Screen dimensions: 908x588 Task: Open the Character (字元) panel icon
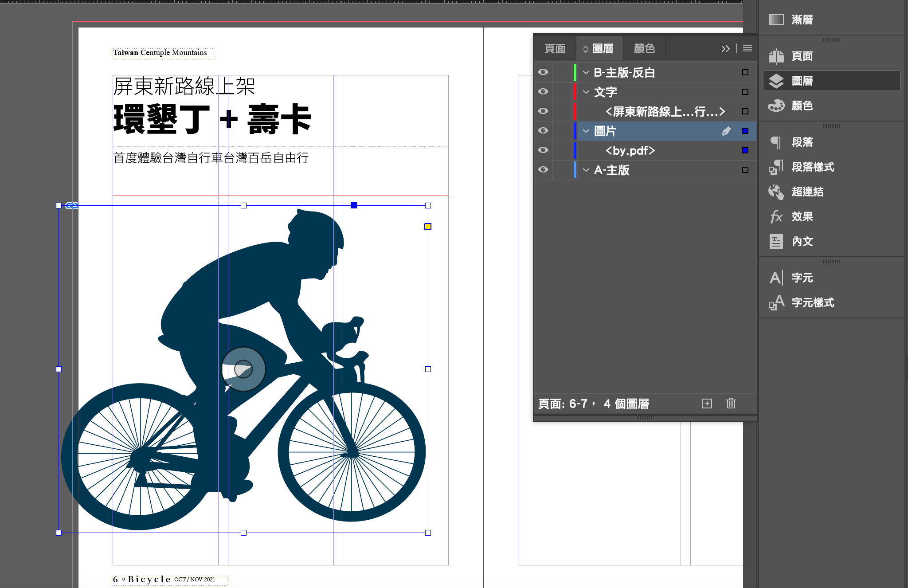tap(776, 278)
